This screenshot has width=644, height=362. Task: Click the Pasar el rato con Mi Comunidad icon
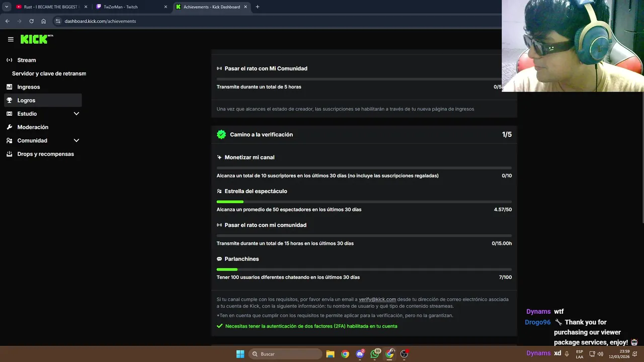219,68
